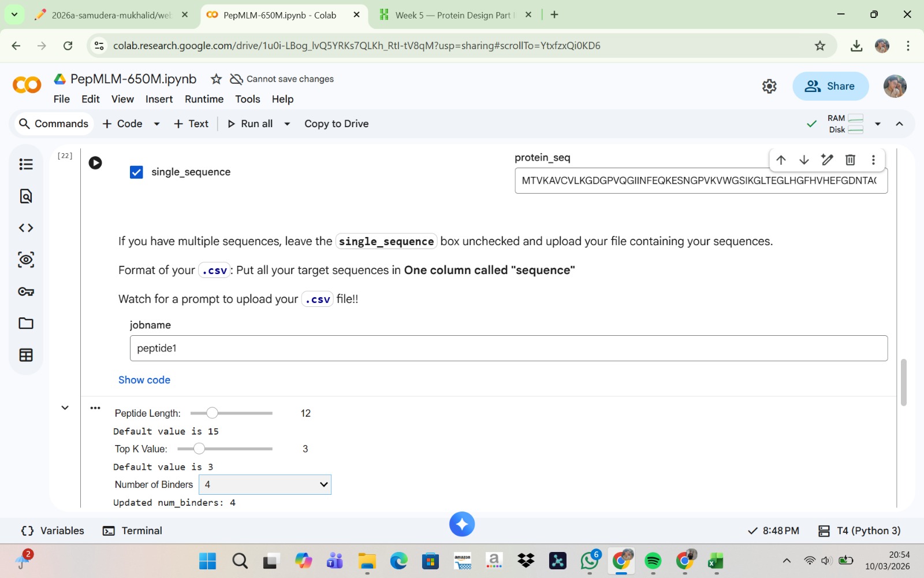
Task: Open the Number of Binders dropdown
Action: tap(265, 484)
